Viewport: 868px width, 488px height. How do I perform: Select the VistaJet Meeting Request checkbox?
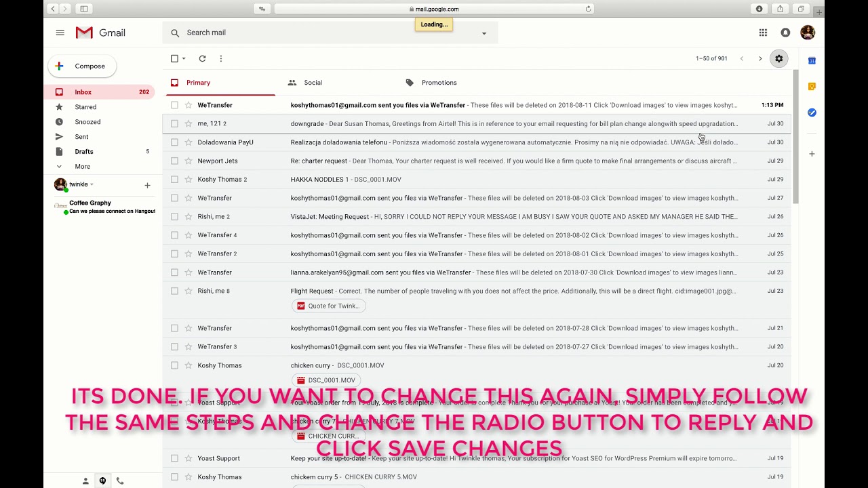pos(174,217)
